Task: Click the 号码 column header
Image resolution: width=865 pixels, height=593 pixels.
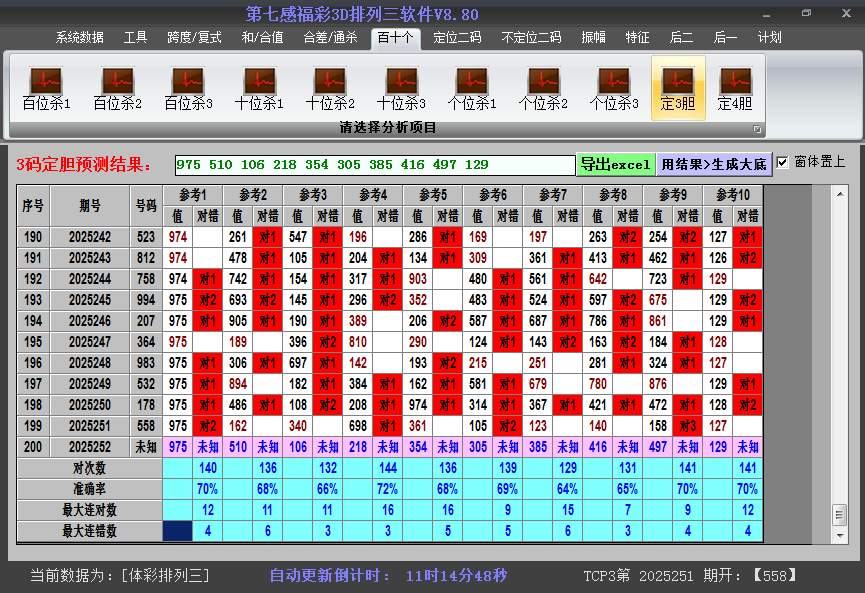Action: tap(146, 206)
